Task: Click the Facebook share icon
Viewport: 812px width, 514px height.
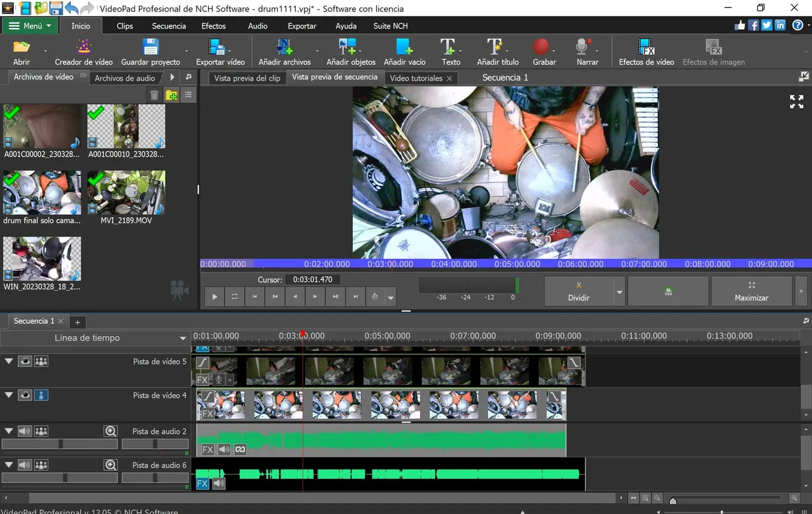Action: pyautogui.click(x=753, y=25)
